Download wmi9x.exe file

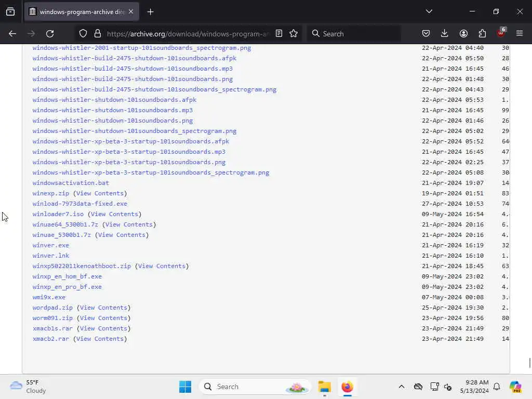(49, 297)
